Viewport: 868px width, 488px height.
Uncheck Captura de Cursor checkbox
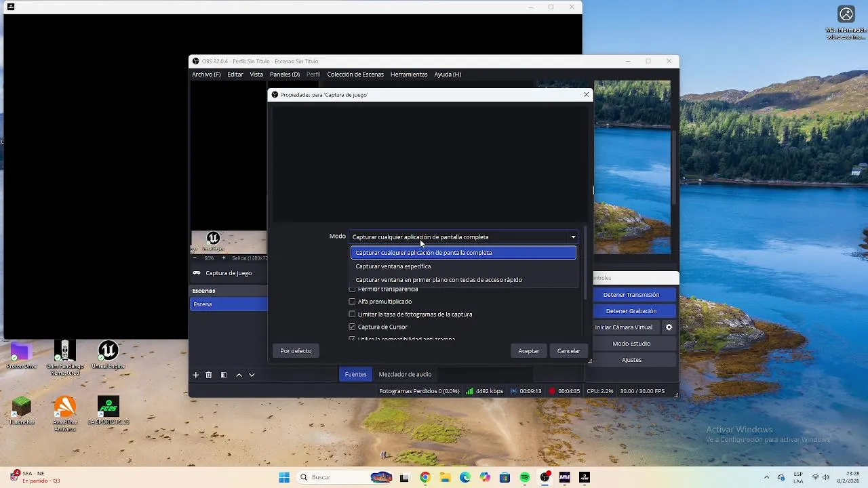[x=352, y=327]
